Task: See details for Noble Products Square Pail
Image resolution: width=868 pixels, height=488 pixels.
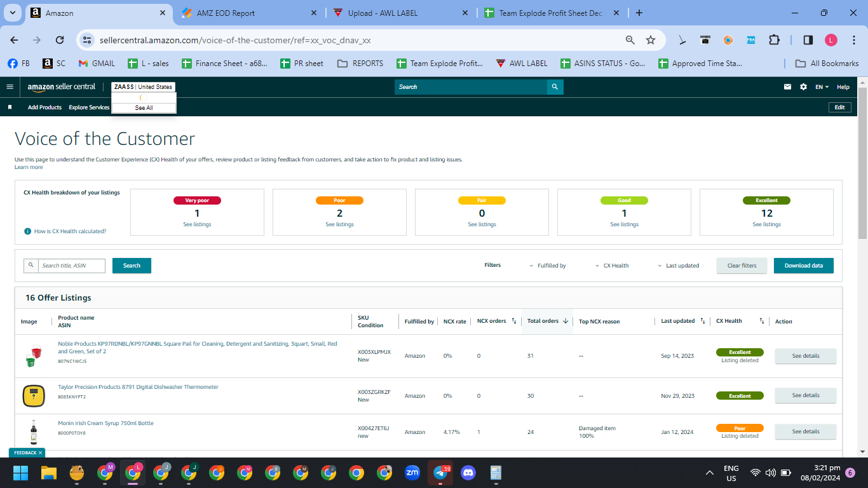Action: (x=806, y=356)
